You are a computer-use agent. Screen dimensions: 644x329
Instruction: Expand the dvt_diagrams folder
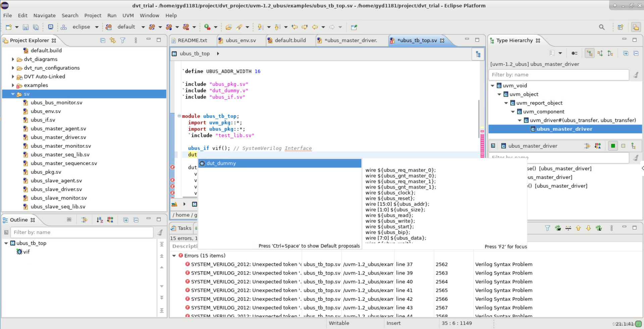tap(13, 59)
